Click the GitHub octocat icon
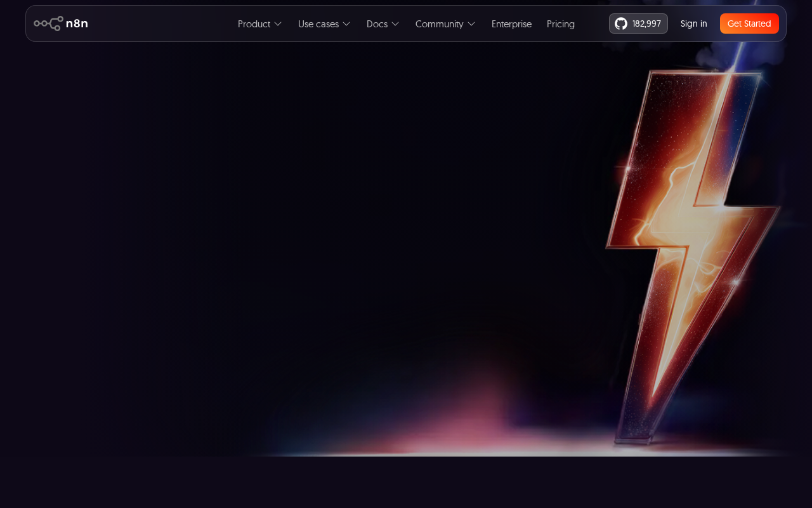This screenshot has width=812, height=508. click(621, 23)
